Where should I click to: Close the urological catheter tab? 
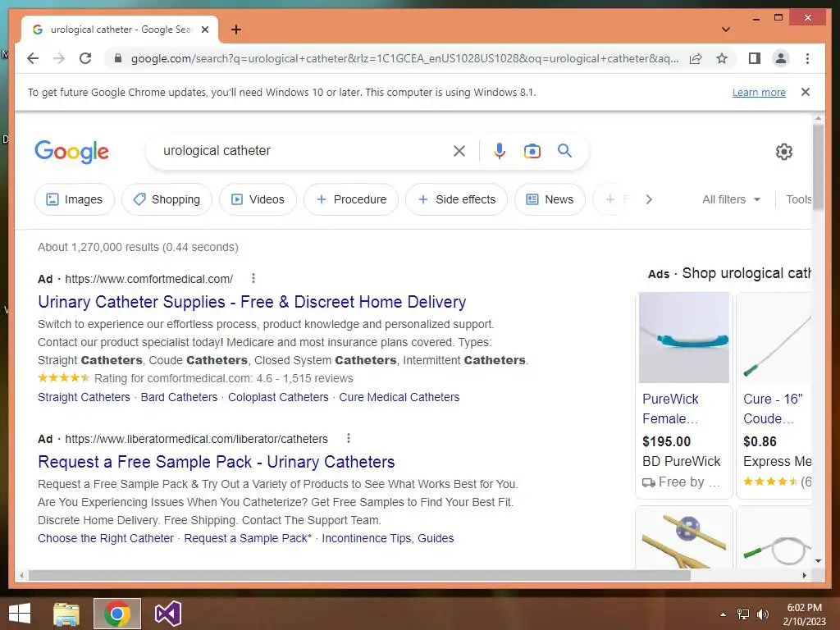(204, 30)
